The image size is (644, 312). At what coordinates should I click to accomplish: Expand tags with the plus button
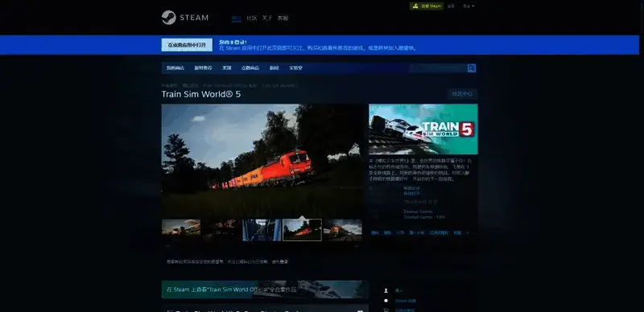click(468, 232)
